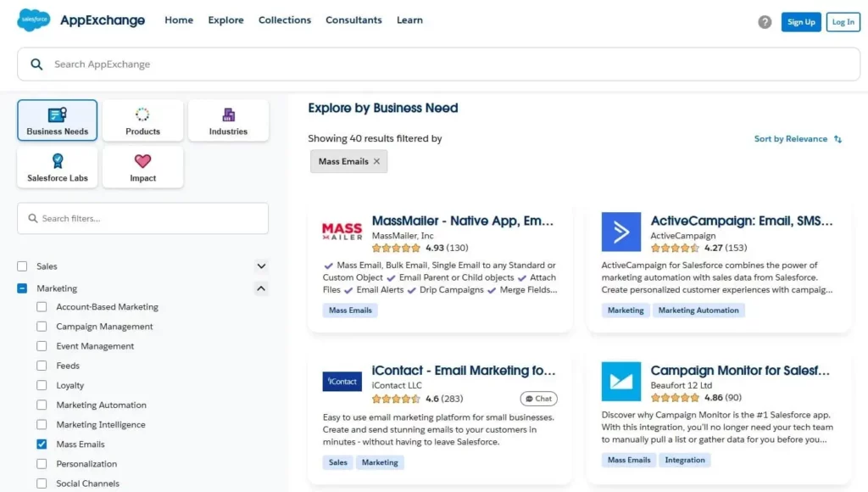The image size is (868, 492).
Task: Click Sales tag on iContact card
Action: click(337, 462)
